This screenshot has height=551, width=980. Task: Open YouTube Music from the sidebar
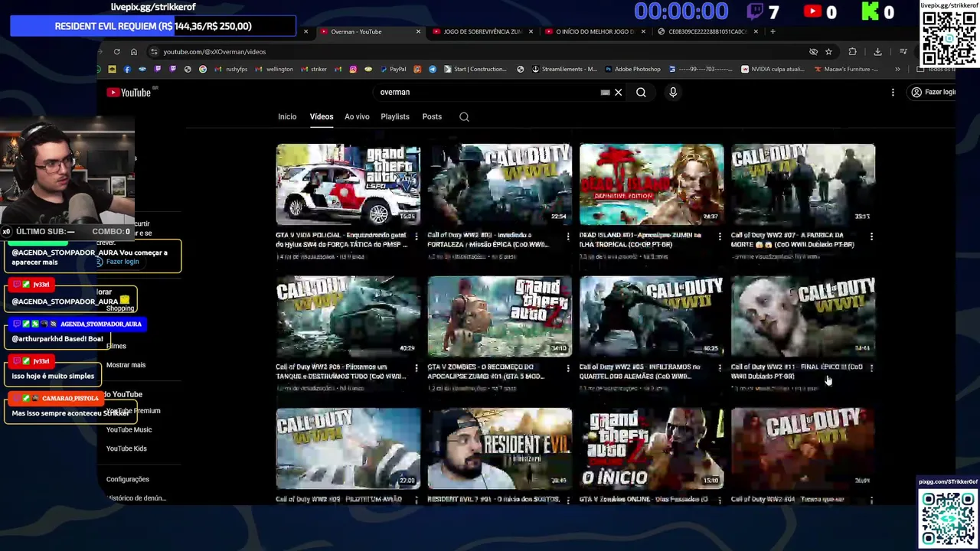pyautogui.click(x=129, y=430)
